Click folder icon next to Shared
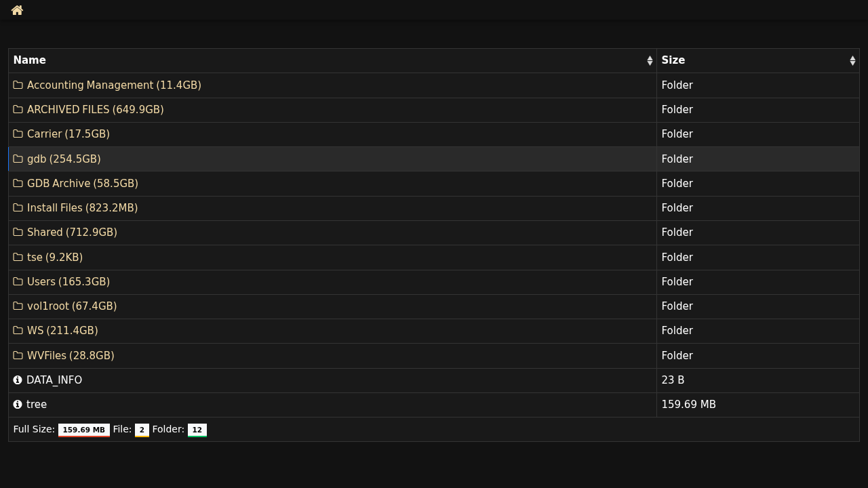Image resolution: width=868 pixels, height=488 pixels. point(18,232)
